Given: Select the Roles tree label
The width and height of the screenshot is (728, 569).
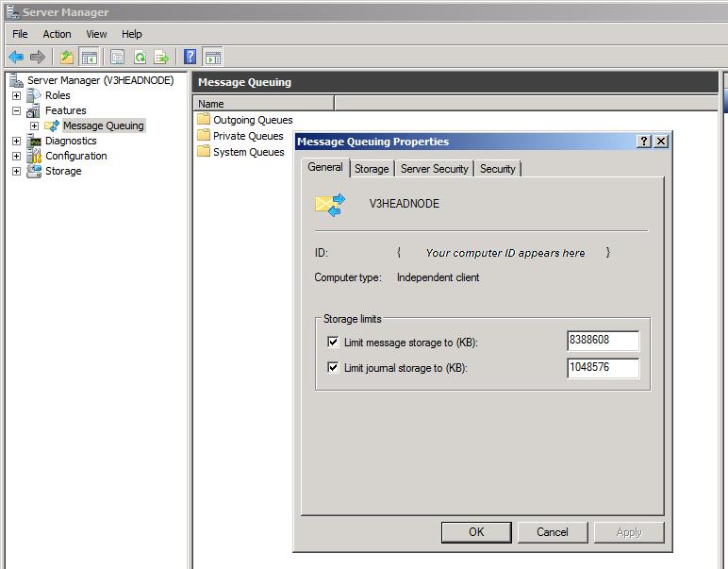Looking at the screenshot, I should pyautogui.click(x=58, y=95).
